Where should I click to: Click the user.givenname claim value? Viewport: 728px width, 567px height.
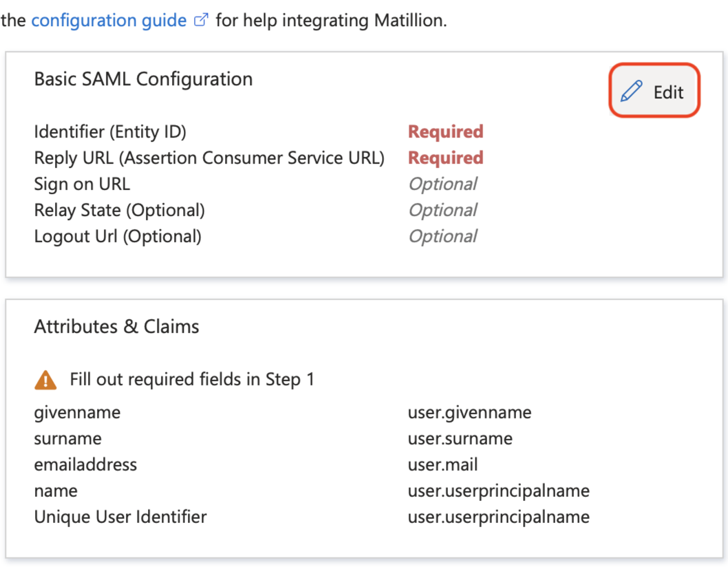(469, 412)
